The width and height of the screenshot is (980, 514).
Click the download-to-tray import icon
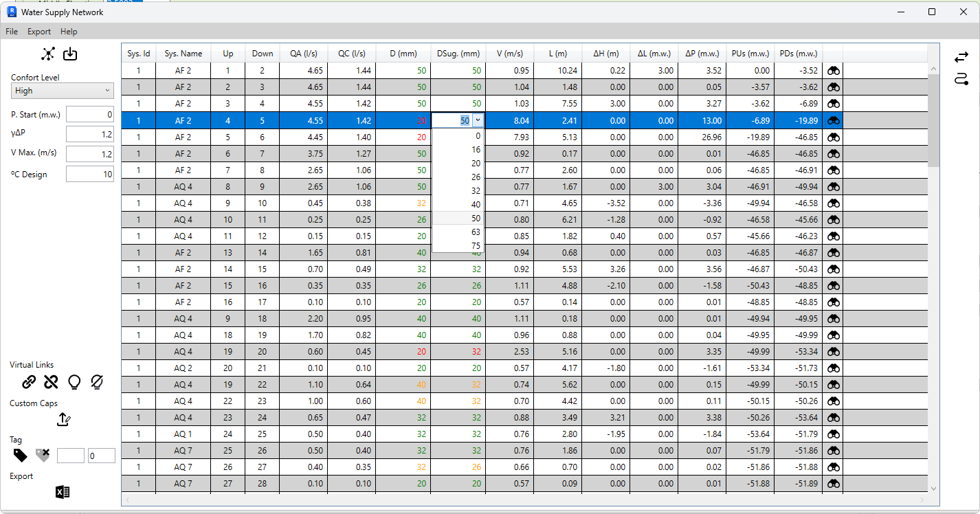(71, 54)
